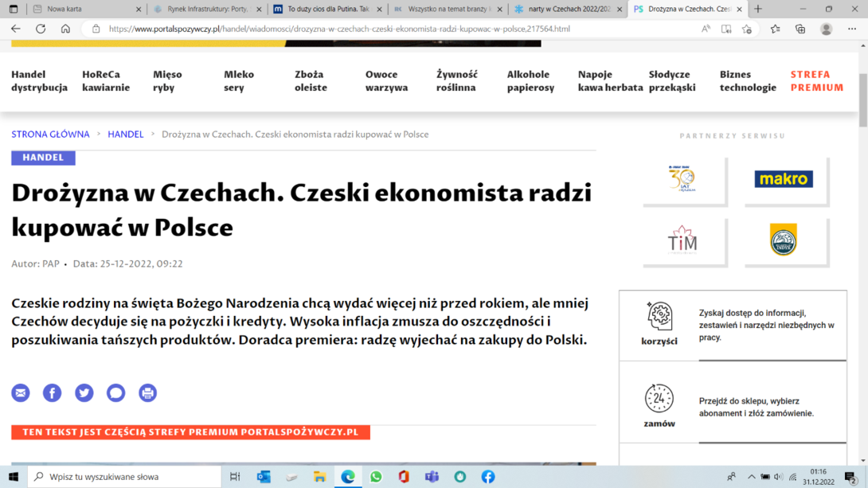Screen dimensions: 868x488
Task: Open Edge settings and more menu
Action: coord(852,29)
